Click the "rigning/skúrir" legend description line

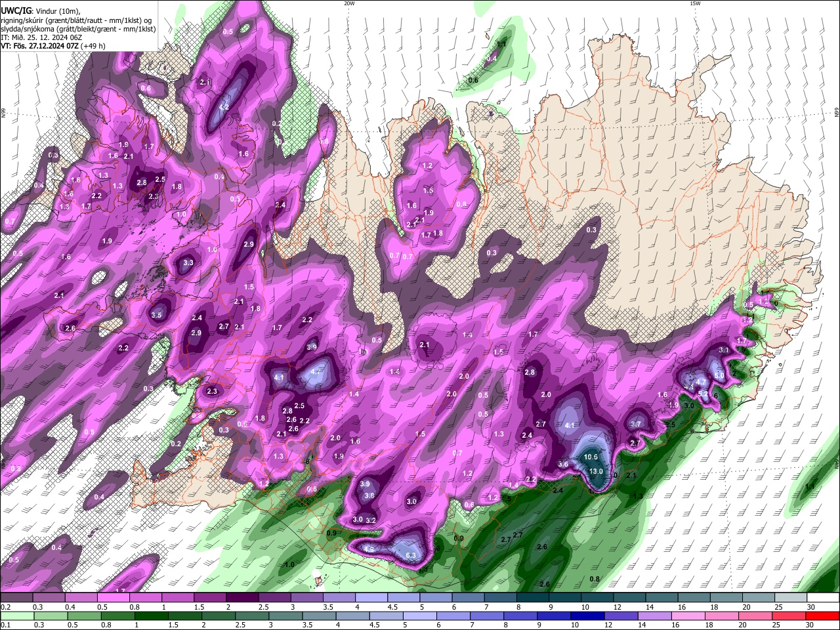[76, 20]
